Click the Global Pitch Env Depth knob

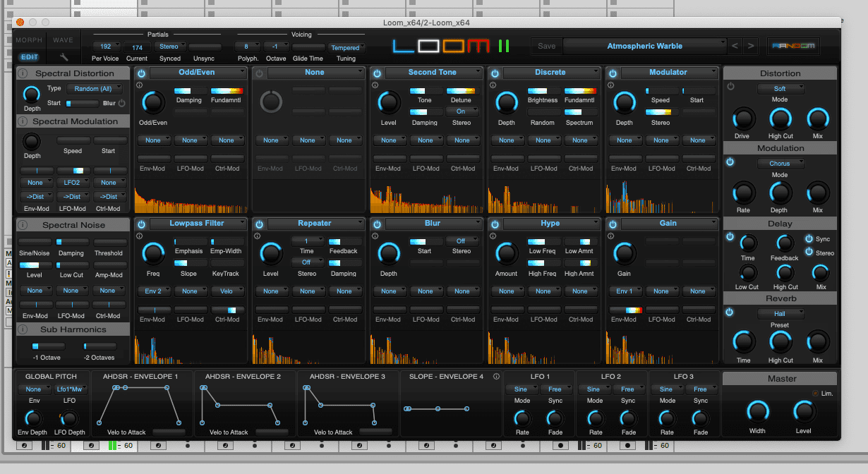34,418
